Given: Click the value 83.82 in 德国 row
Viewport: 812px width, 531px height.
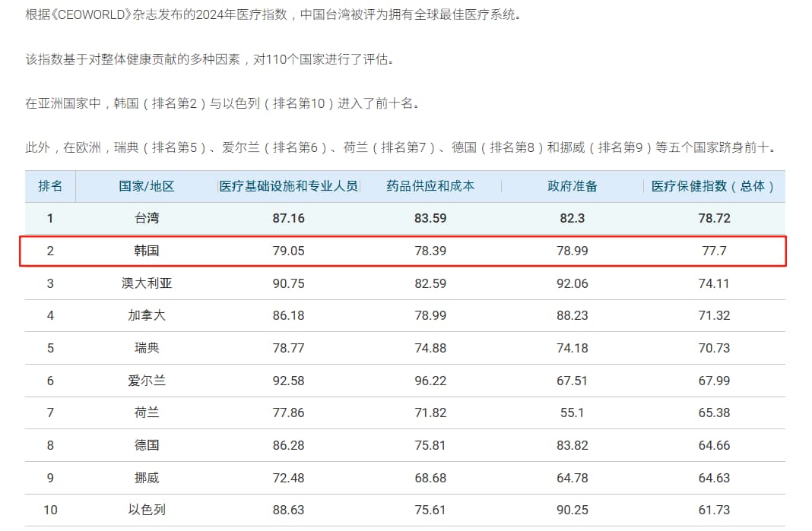Looking at the screenshot, I should coord(573,446).
